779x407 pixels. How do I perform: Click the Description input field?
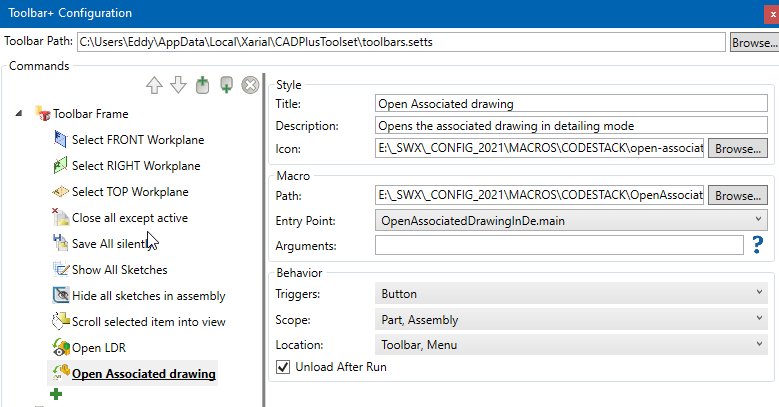tap(571, 125)
